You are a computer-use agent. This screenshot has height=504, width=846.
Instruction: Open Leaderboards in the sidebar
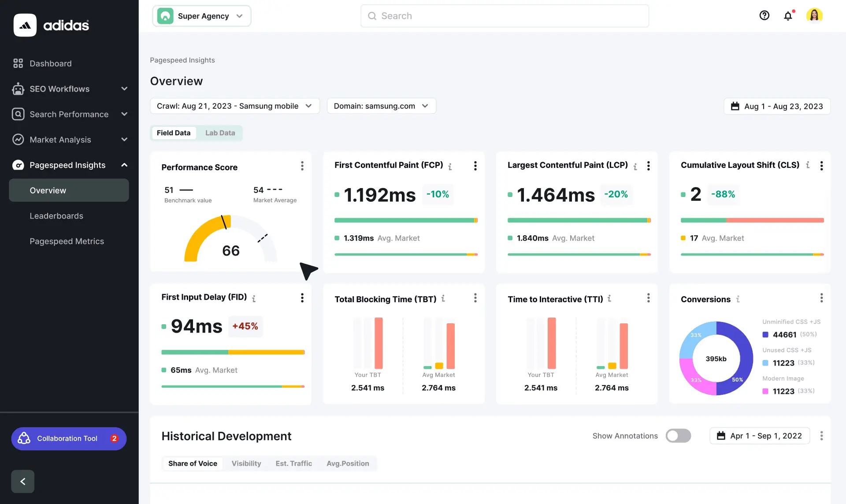[x=56, y=216]
